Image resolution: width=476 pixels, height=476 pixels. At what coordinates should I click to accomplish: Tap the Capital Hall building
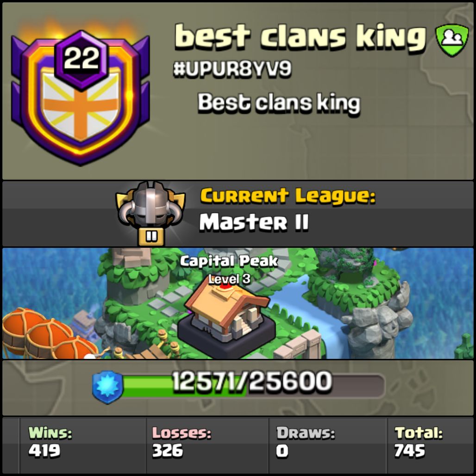point(226,320)
